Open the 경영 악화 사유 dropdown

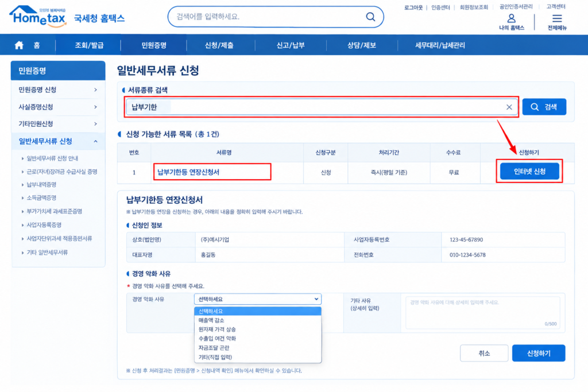(258, 299)
